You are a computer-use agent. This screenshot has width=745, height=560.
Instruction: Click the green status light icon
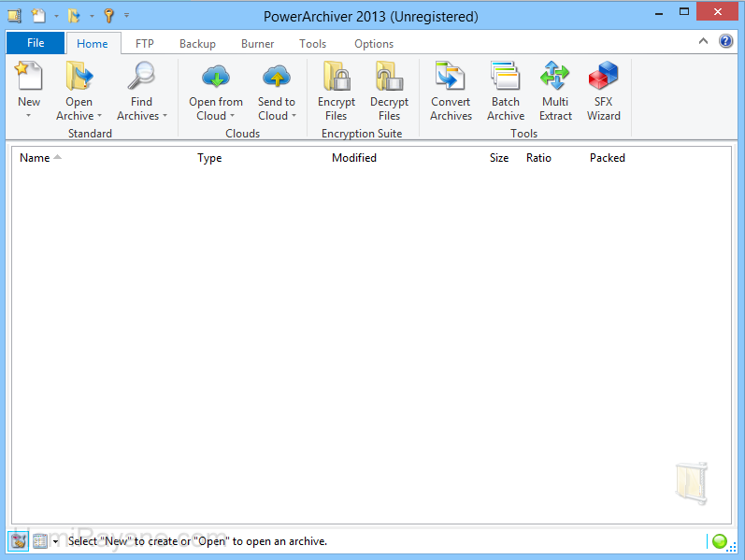(x=720, y=541)
